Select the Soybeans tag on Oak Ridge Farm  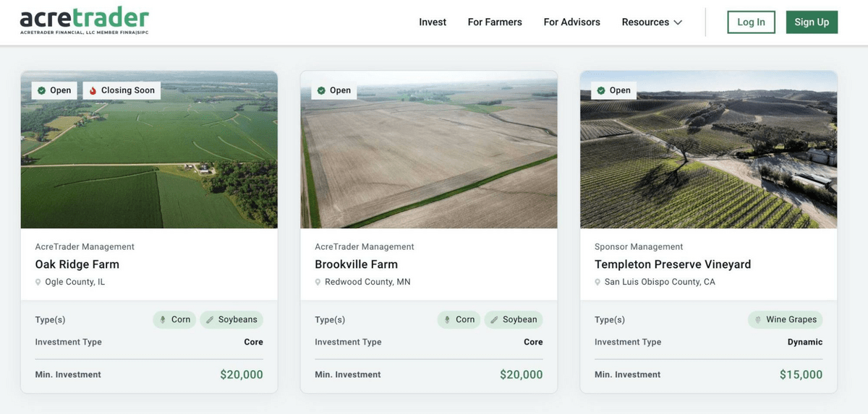(x=231, y=319)
